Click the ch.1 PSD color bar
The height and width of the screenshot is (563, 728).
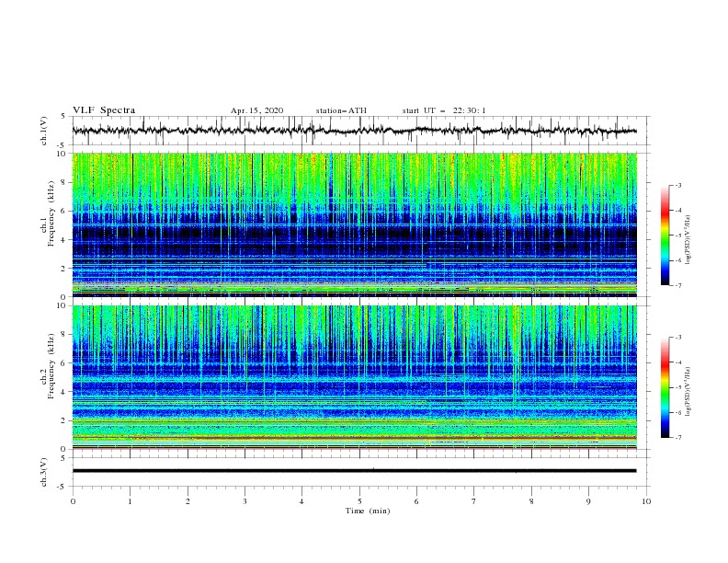(665, 236)
